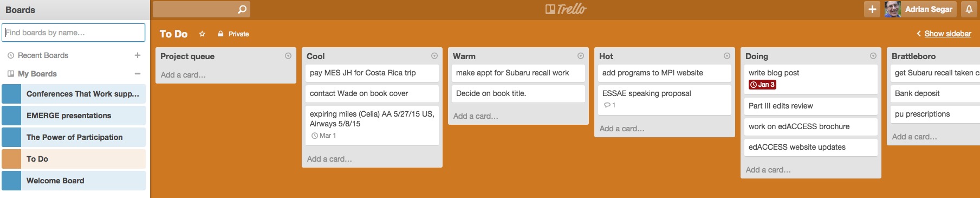The height and width of the screenshot is (198, 980).
Task: Click plus next to Recent Boards
Action: click(138, 55)
